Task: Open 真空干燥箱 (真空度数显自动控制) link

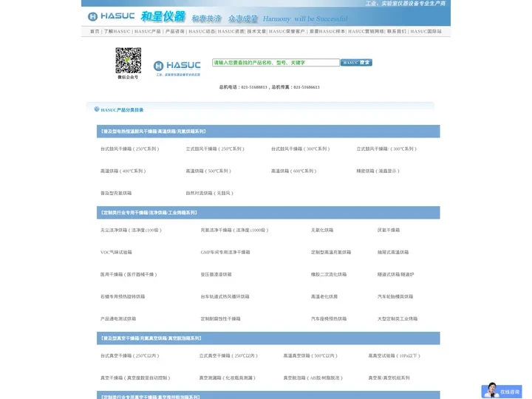Action: 135,378
